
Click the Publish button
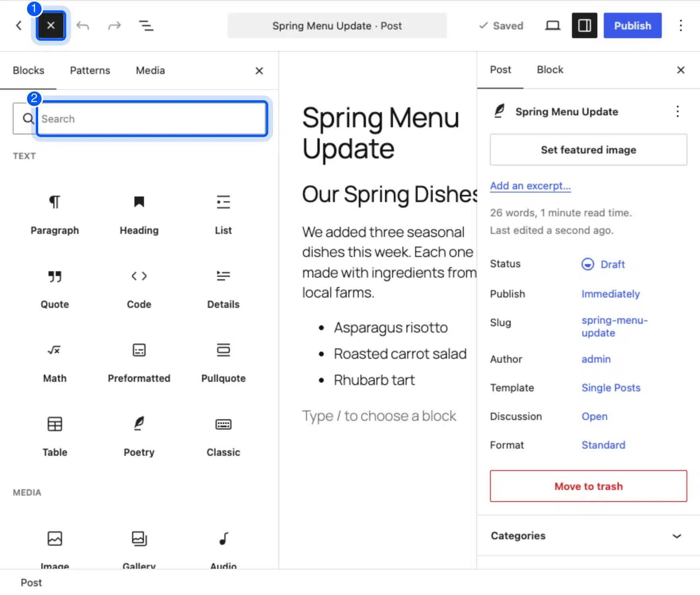coord(632,26)
